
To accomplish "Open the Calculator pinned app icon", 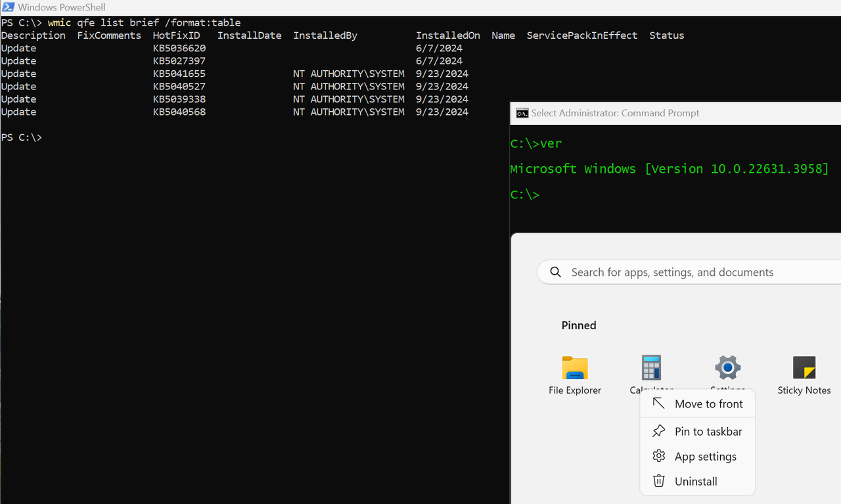I will pyautogui.click(x=651, y=368).
